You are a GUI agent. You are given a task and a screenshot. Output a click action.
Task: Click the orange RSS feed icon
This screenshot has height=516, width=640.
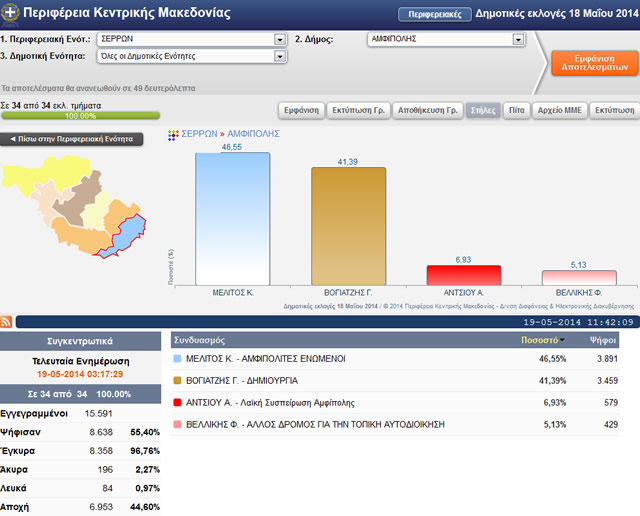(7, 321)
